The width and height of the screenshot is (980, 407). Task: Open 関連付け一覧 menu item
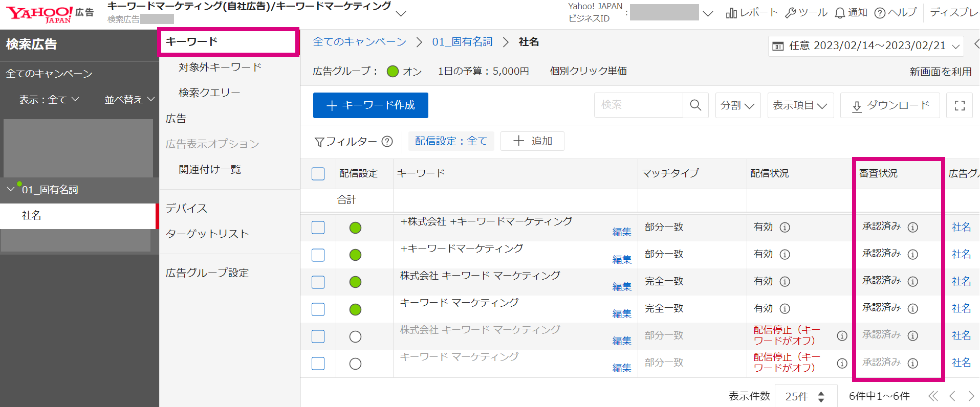(x=210, y=170)
